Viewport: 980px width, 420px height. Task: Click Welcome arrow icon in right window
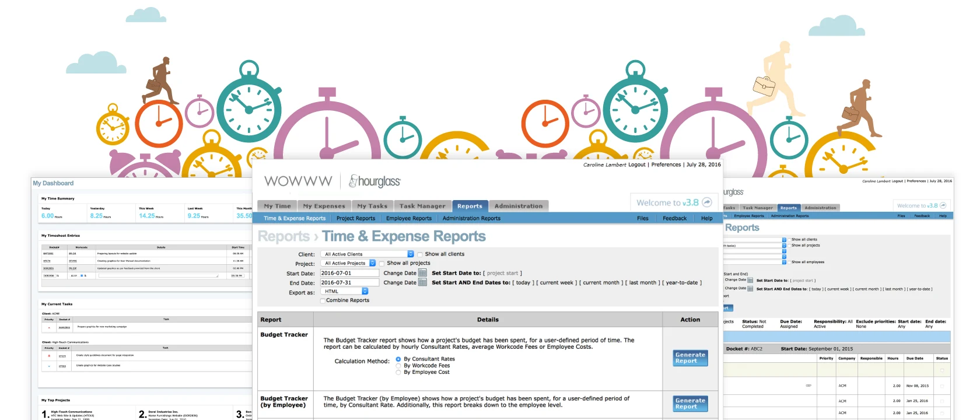pyautogui.click(x=943, y=205)
